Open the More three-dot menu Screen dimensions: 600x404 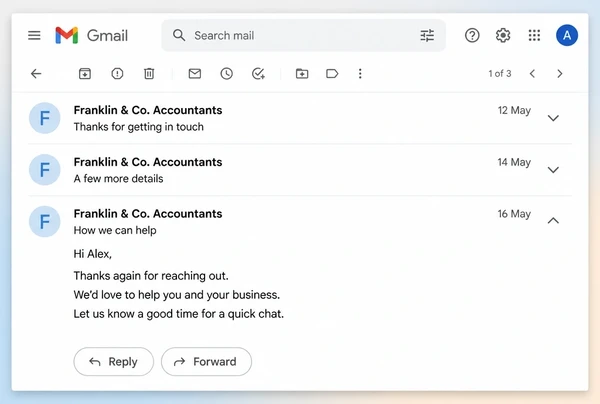click(x=360, y=73)
